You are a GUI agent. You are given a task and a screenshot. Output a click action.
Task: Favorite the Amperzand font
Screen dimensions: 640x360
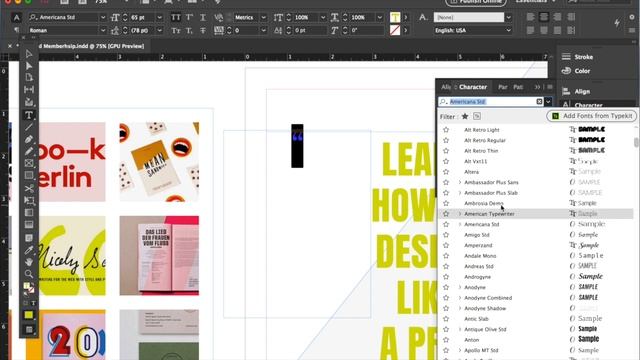[446, 245]
